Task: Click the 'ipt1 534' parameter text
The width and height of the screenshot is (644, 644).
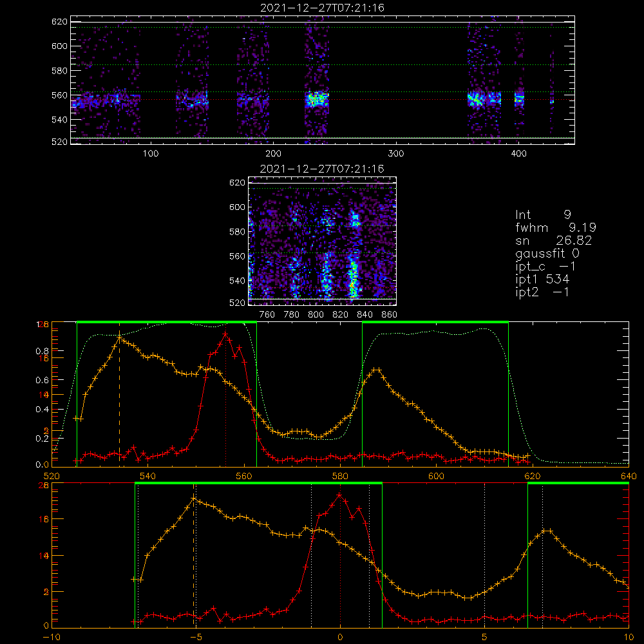Action: click(x=542, y=279)
